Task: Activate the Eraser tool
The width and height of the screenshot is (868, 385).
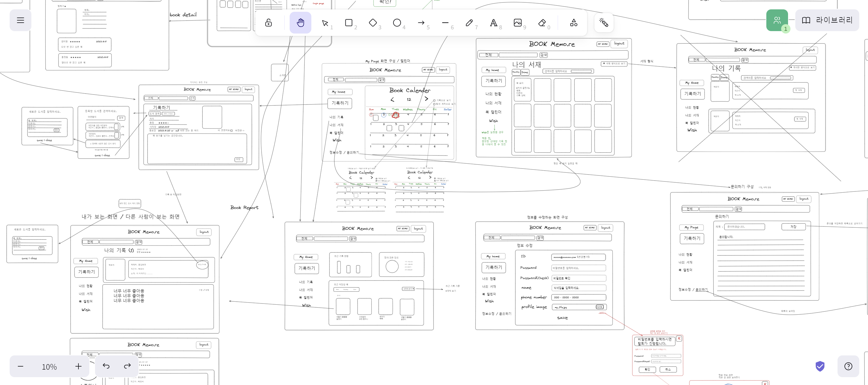Action: (542, 23)
